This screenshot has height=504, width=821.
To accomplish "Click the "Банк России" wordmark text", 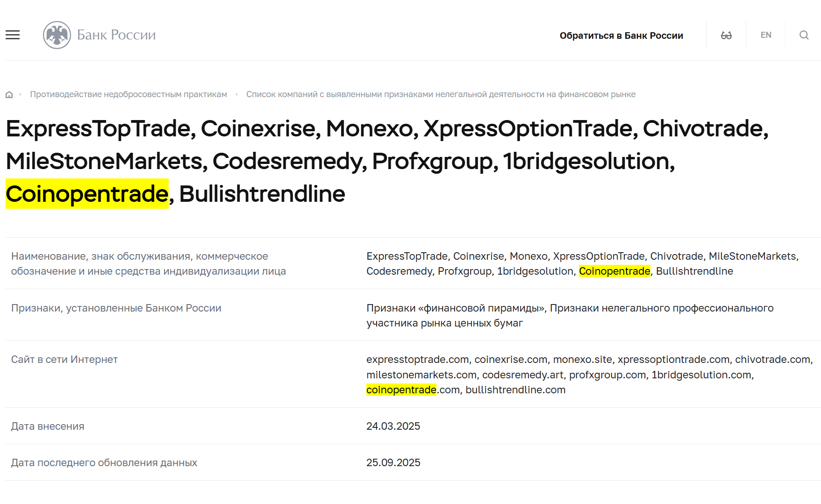I will point(116,35).
